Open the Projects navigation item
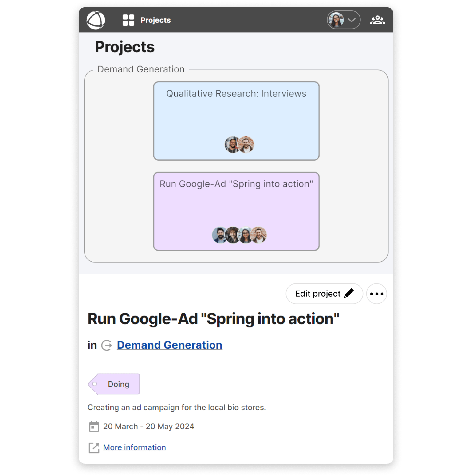Viewport: 472px width, 476px height. tap(155, 20)
